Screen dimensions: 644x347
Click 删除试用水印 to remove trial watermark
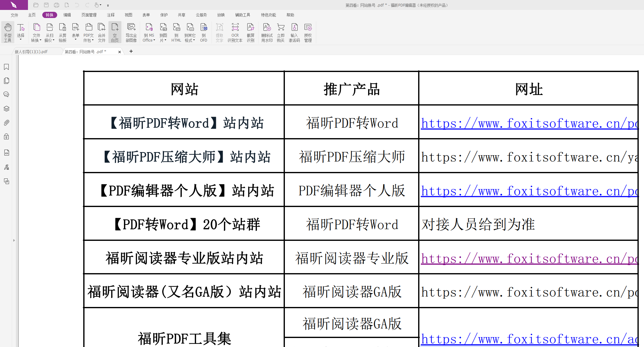coord(267,32)
